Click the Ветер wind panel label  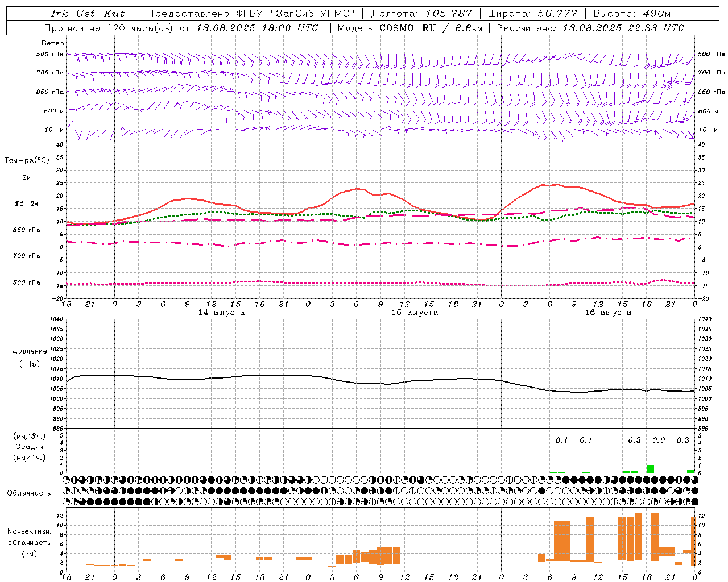[53, 43]
